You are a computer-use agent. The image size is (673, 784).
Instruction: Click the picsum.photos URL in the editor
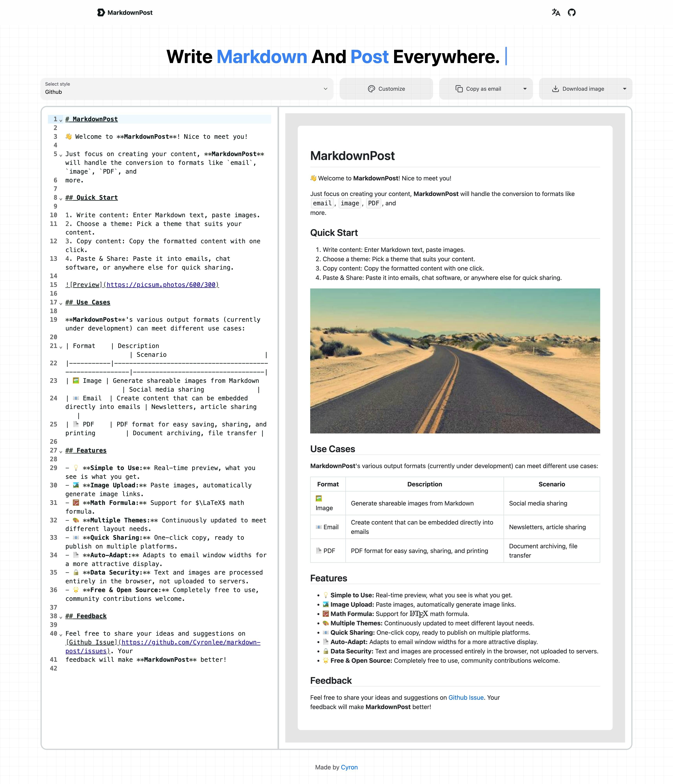coord(161,285)
